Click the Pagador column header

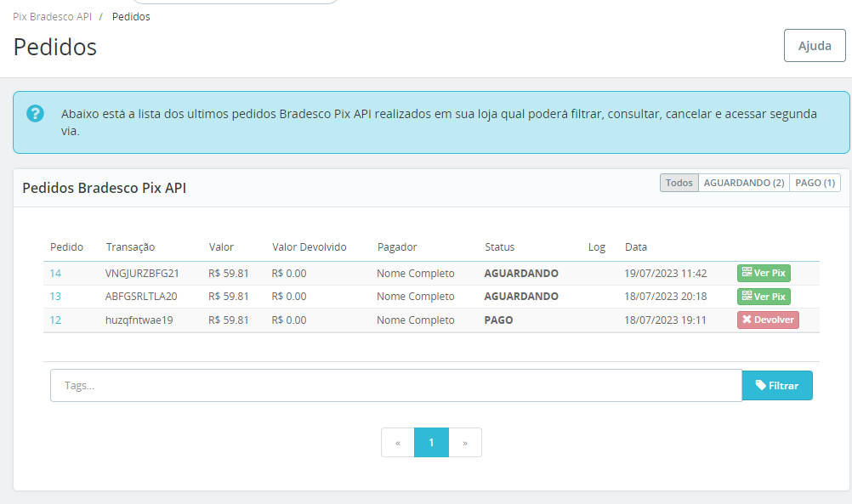[397, 247]
